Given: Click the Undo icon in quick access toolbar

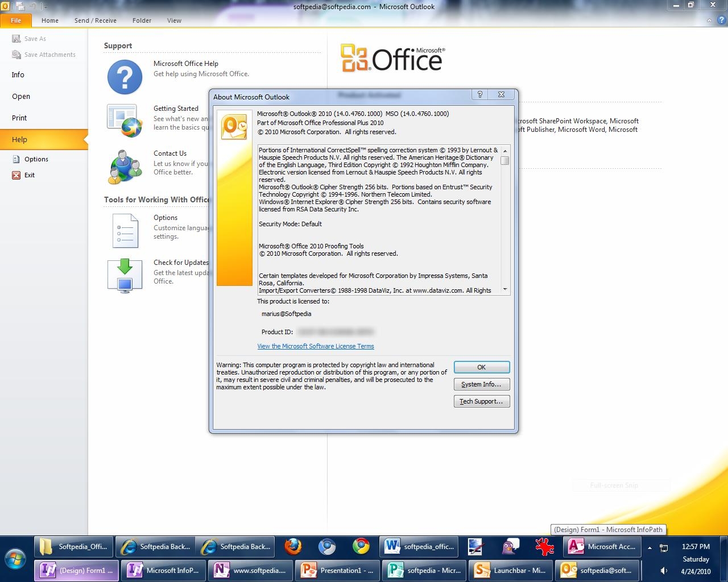Looking at the screenshot, I should point(33,6).
